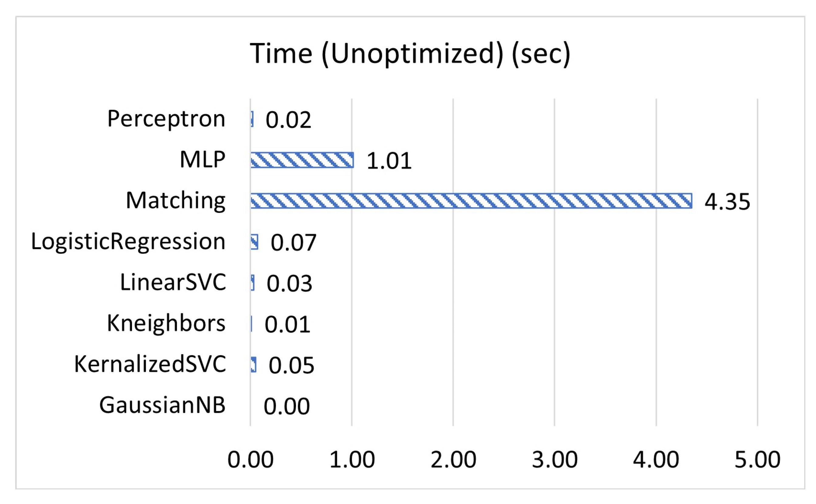Select the LogisticRegression category label
Viewport: 816px width, 504px height.
pos(128,241)
